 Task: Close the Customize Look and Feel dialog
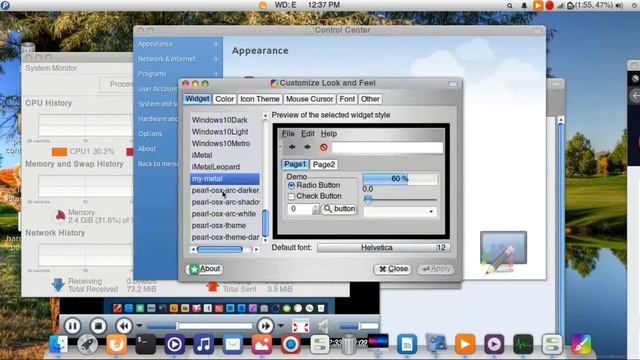[393, 269]
